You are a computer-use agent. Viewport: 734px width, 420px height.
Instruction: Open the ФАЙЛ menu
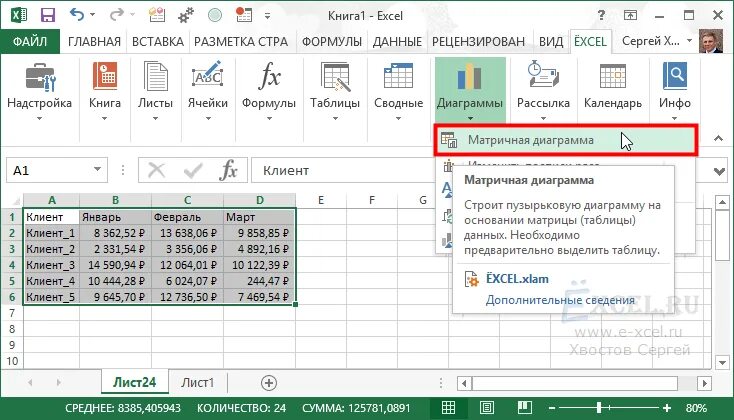point(30,42)
